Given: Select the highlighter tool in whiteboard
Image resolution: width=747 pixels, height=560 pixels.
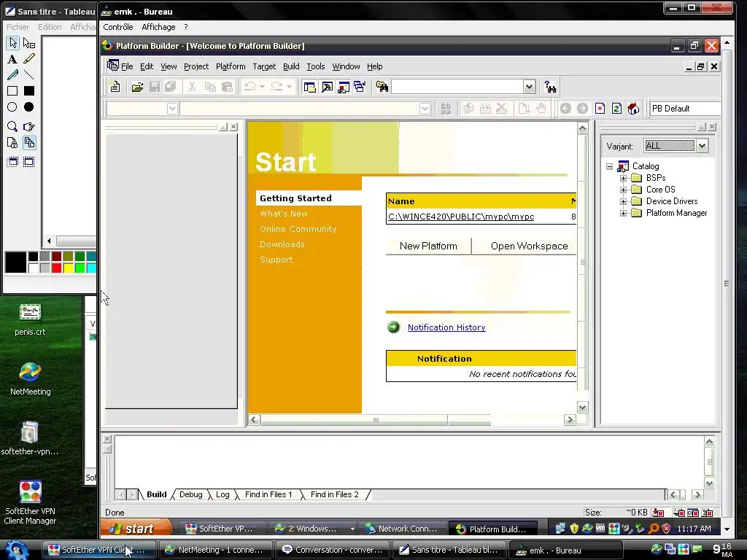Looking at the screenshot, I should click(x=29, y=59).
